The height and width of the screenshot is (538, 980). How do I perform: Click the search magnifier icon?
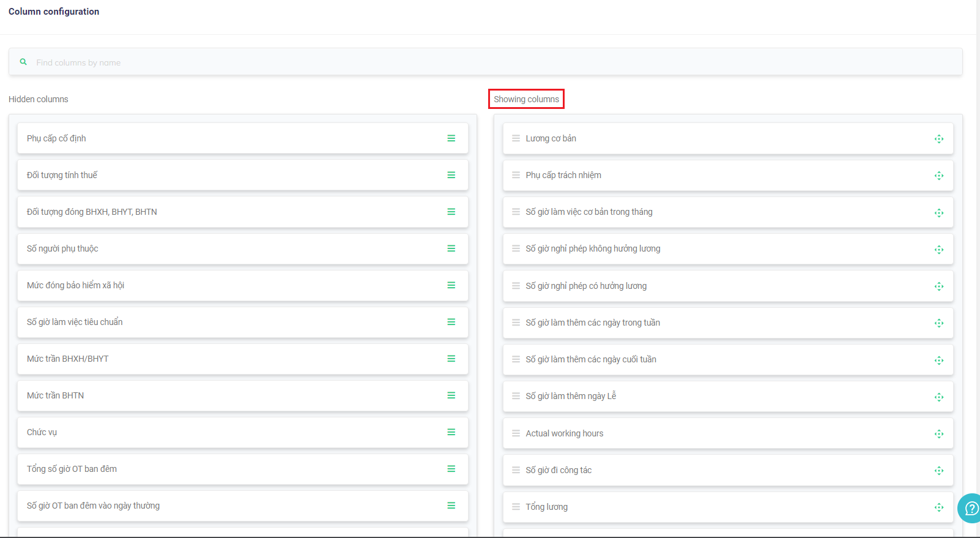coord(23,62)
